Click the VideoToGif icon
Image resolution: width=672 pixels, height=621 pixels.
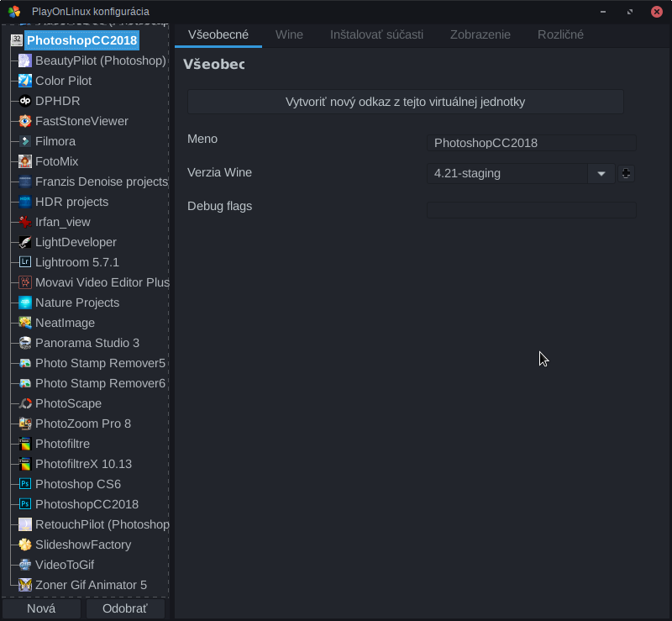point(25,565)
